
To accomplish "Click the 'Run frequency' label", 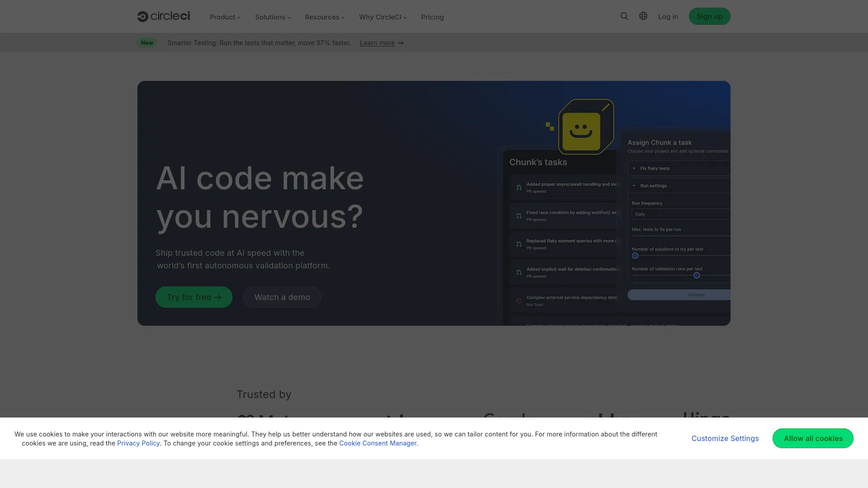I will pos(647,203).
